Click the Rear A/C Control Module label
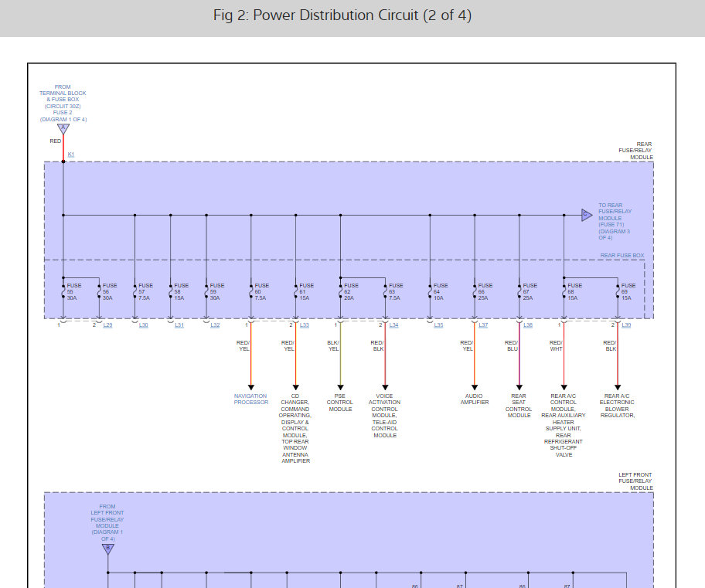This screenshot has height=588, width=705. [x=564, y=425]
